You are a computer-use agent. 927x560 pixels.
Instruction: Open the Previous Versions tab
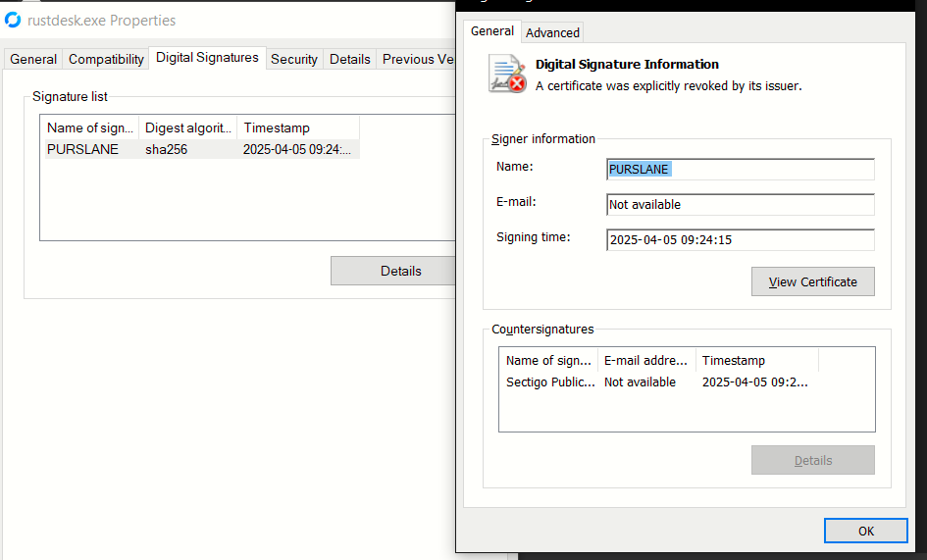point(419,59)
